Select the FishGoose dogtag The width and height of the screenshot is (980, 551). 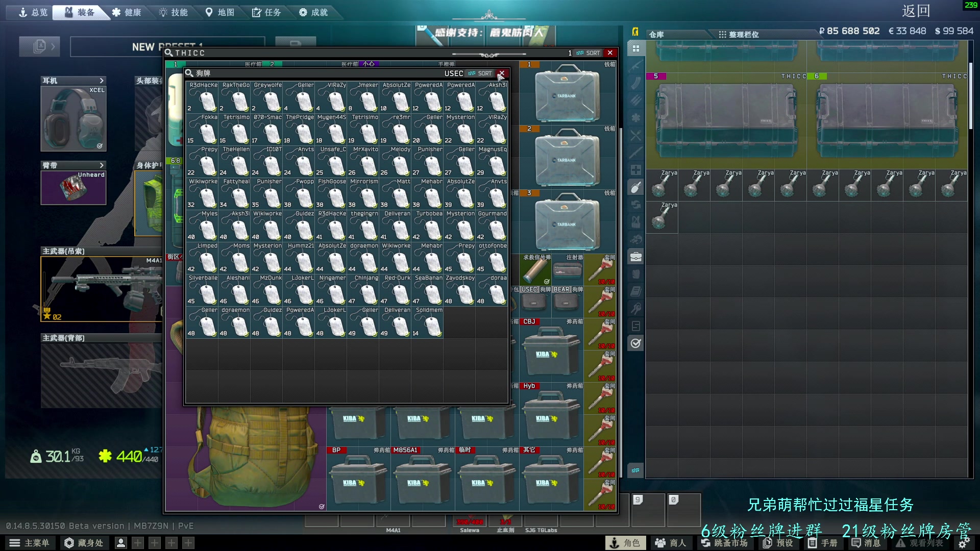click(331, 193)
